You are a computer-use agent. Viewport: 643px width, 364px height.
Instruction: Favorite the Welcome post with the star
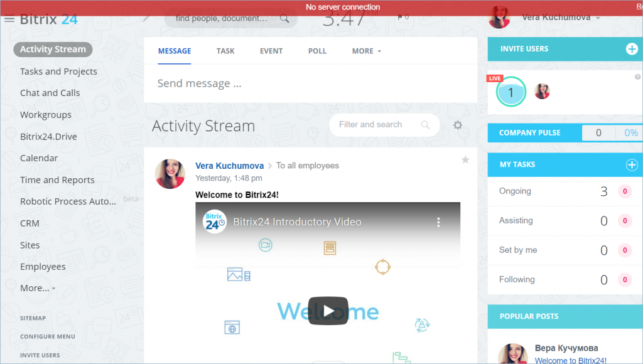click(x=465, y=159)
